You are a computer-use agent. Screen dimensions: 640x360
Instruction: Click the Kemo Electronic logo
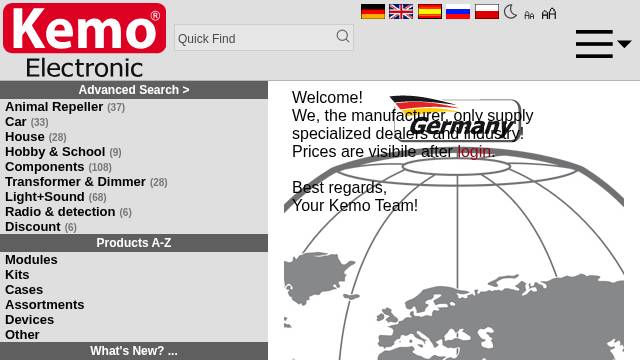[x=84, y=40]
